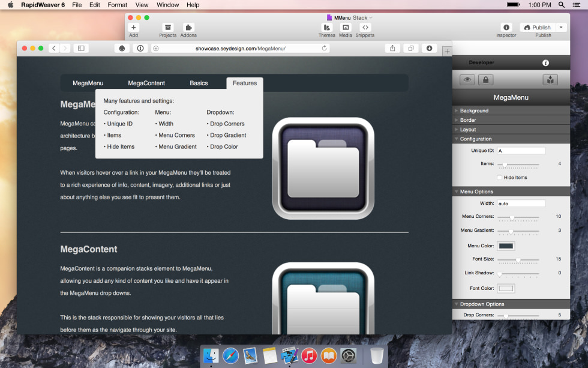Select the Features menu tab
This screenshot has height=368, width=588.
click(x=245, y=83)
